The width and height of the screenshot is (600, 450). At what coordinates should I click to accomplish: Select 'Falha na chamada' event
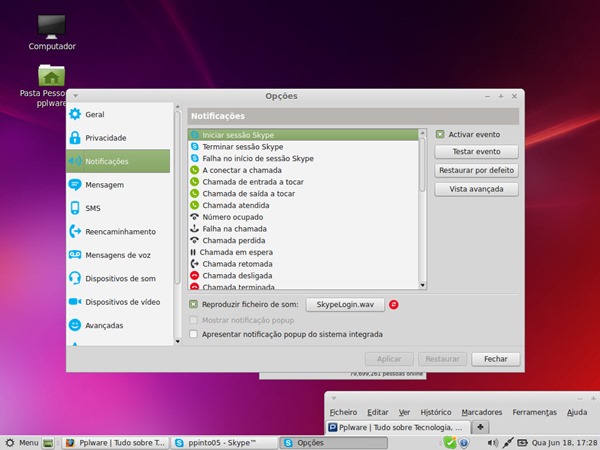(303, 229)
